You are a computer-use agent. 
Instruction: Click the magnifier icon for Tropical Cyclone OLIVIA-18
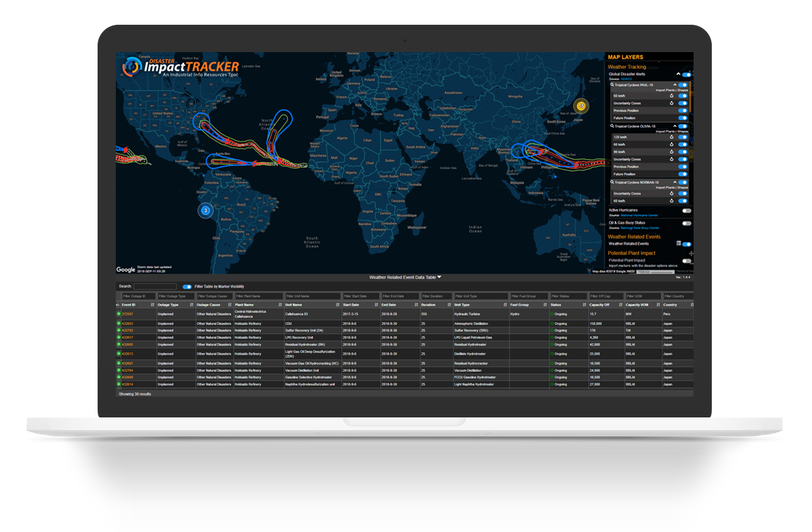point(612,126)
